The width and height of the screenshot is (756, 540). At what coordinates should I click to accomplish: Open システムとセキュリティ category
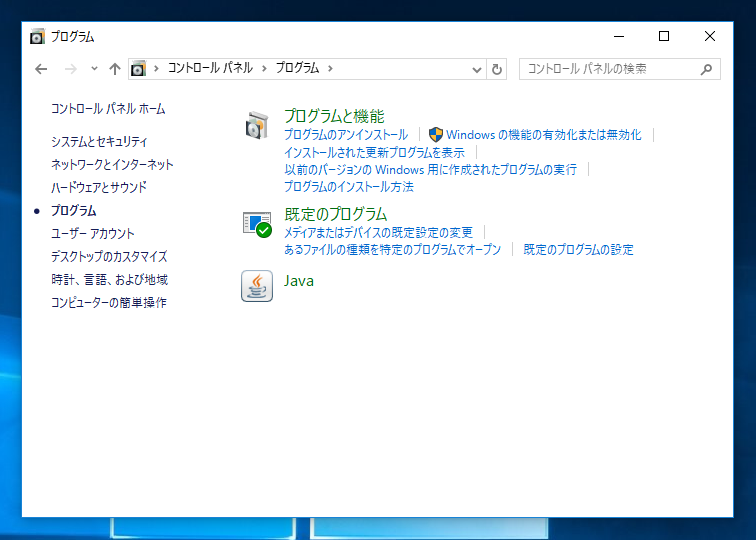coord(99,141)
